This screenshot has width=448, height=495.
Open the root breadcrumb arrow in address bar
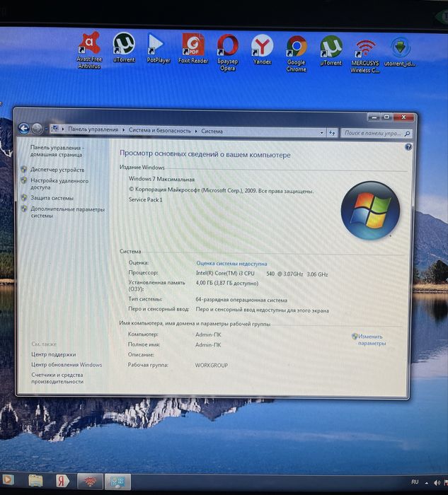click(63, 129)
